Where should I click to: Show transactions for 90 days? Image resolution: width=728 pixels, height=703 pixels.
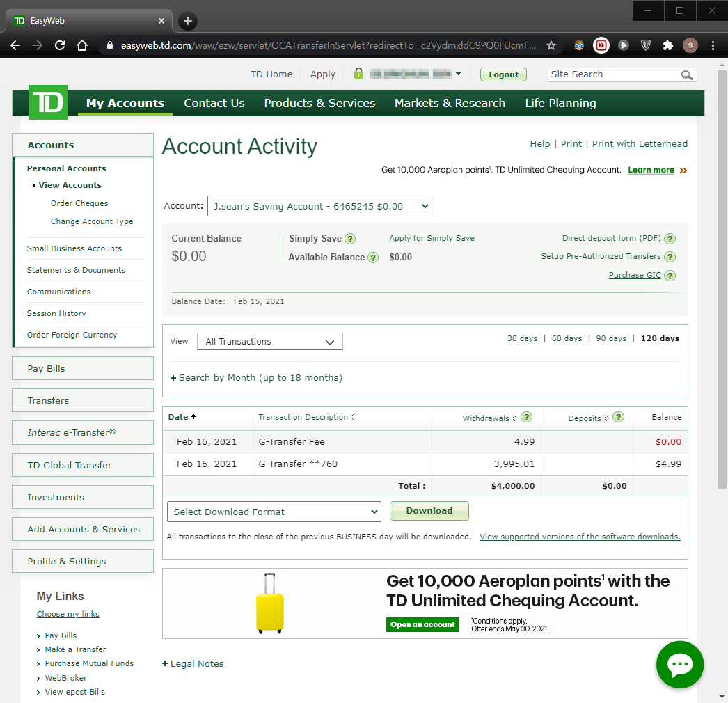611,338
